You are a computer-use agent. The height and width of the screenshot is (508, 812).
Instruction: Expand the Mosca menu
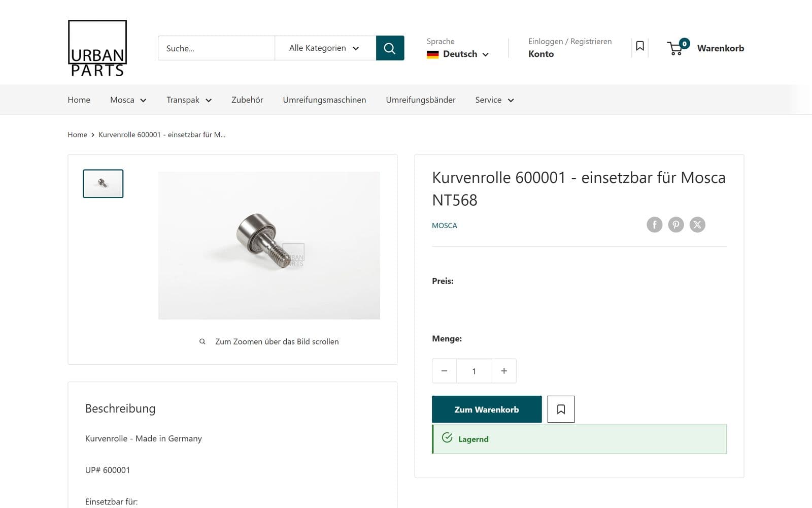(x=128, y=100)
